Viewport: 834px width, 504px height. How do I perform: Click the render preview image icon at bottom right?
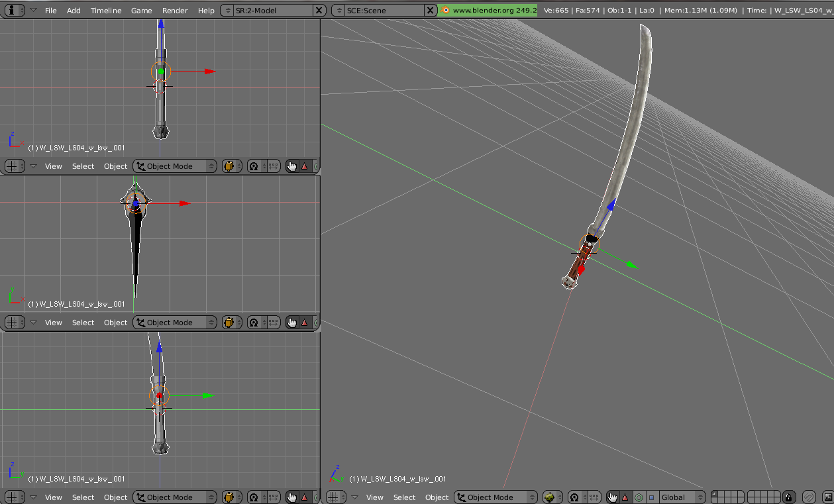(x=827, y=497)
